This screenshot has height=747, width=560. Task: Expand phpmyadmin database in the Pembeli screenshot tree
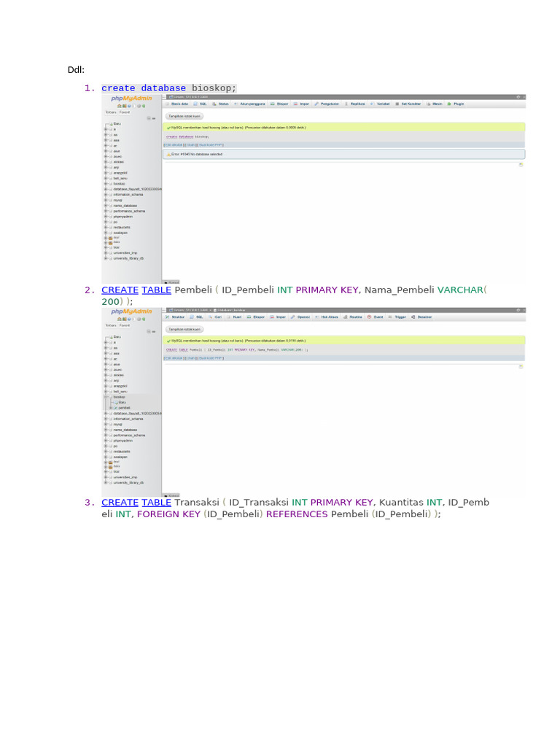pos(106,441)
